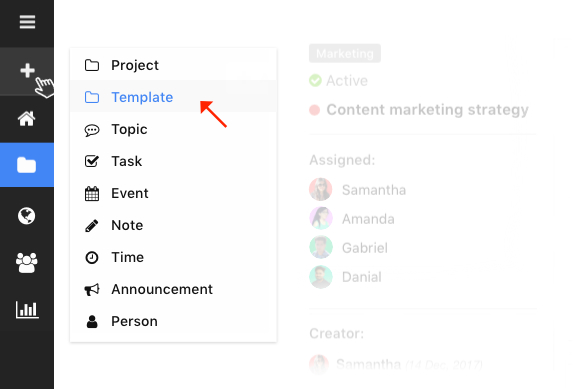Image resolution: width=573 pixels, height=389 pixels.
Task: Open Content marketing strategy title
Action: (x=427, y=110)
